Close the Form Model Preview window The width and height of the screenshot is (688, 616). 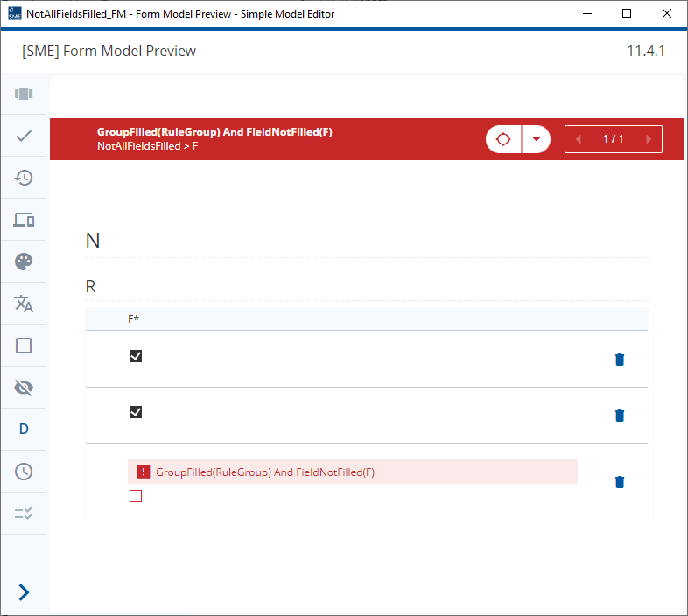(666, 14)
